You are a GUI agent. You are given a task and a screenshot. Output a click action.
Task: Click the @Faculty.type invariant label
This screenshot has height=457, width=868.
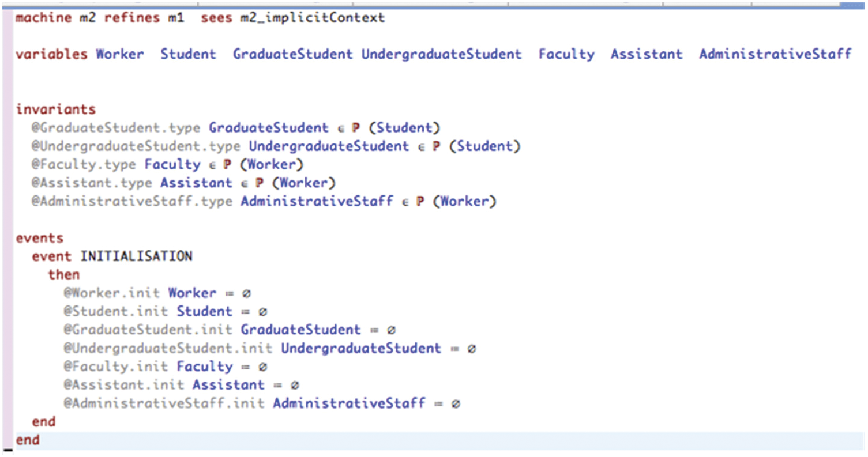(x=84, y=165)
